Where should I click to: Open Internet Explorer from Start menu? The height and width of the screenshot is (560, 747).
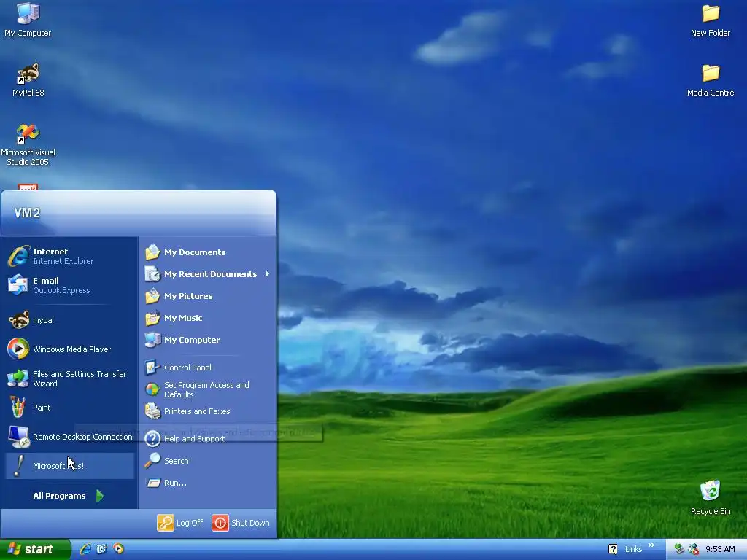[x=69, y=256]
